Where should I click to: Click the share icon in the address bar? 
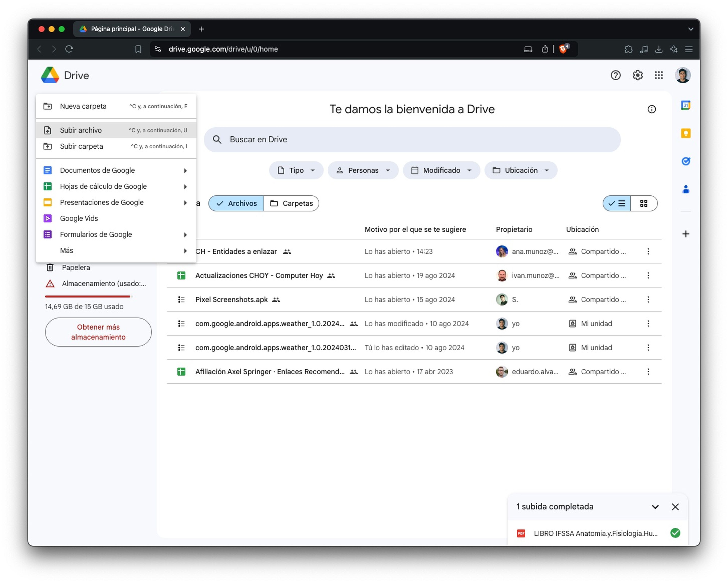[x=545, y=49]
